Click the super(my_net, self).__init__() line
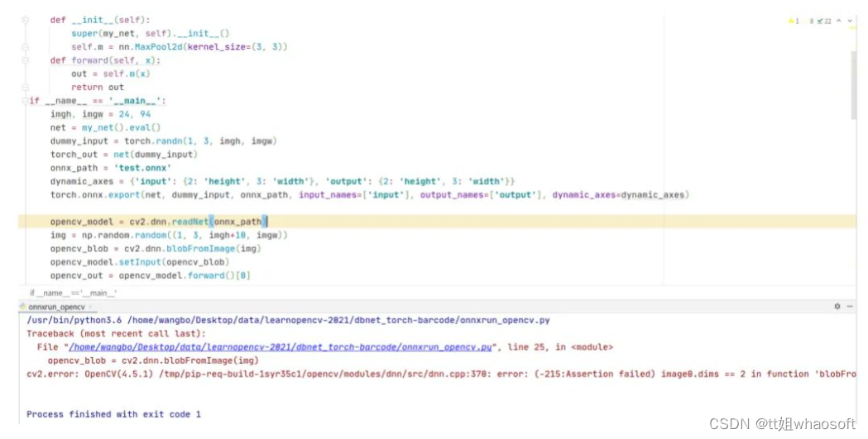The image size is (868, 439). click(150, 33)
